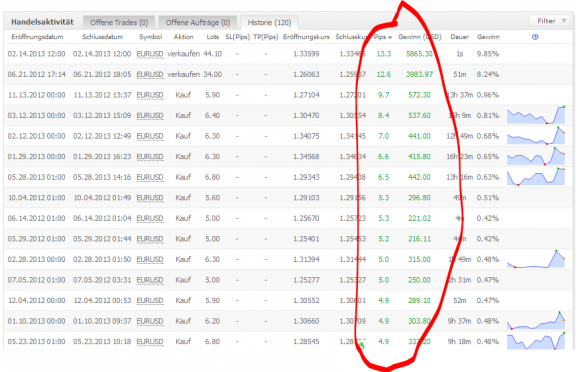
Task: Open the sparkline chart in 05.23.2013 row
Action: (536, 341)
